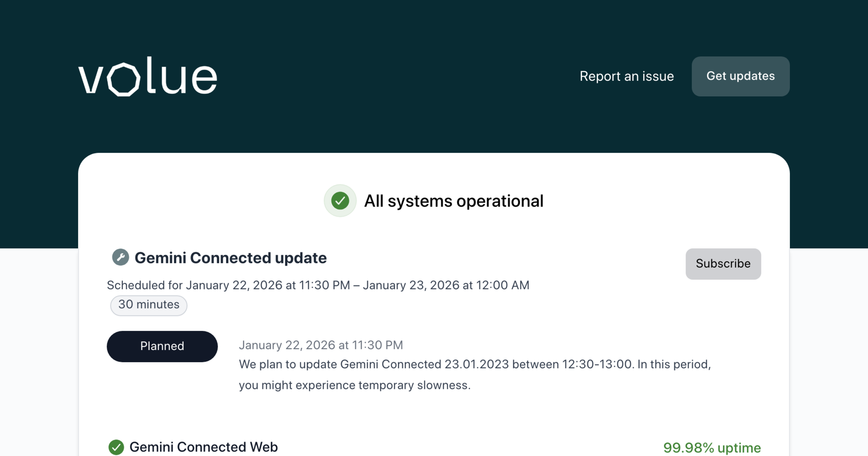The width and height of the screenshot is (868, 456).
Task: Subscribe to the Gemini Connected update
Action: [x=723, y=263]
